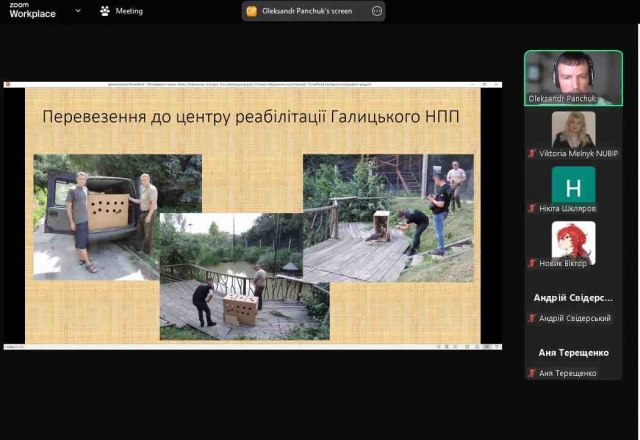Click slide title "Перевезення до центру реабілітації"
The image size is (640, 440).
coord(251,116)
